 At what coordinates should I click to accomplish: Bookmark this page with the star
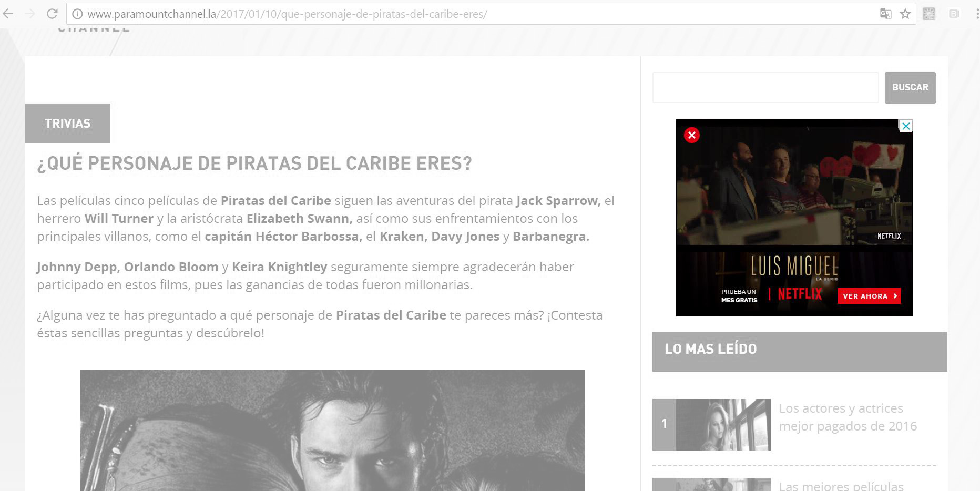coord(905,14)
